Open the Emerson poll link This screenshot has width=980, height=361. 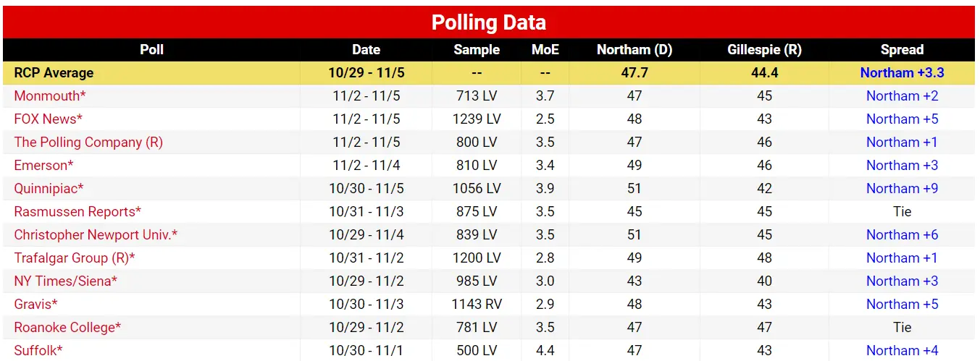click(44, 166)
